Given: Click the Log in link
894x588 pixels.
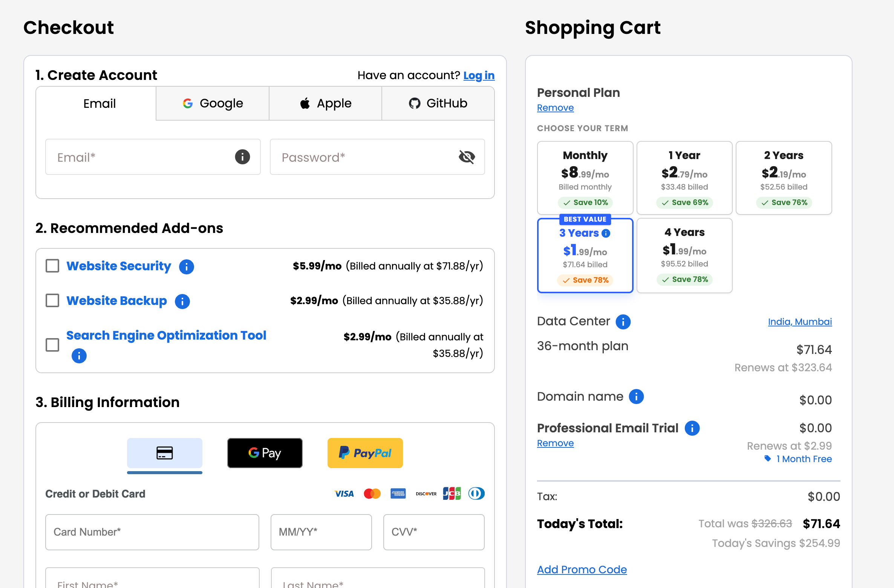Looking at the screenshot, I should point(479,75).
